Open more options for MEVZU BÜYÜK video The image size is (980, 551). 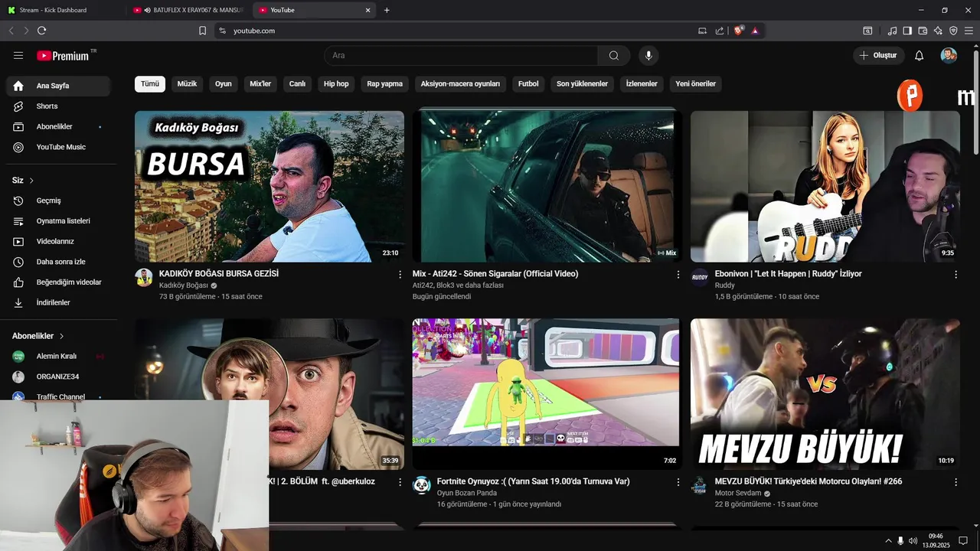[x=955, y=482]
